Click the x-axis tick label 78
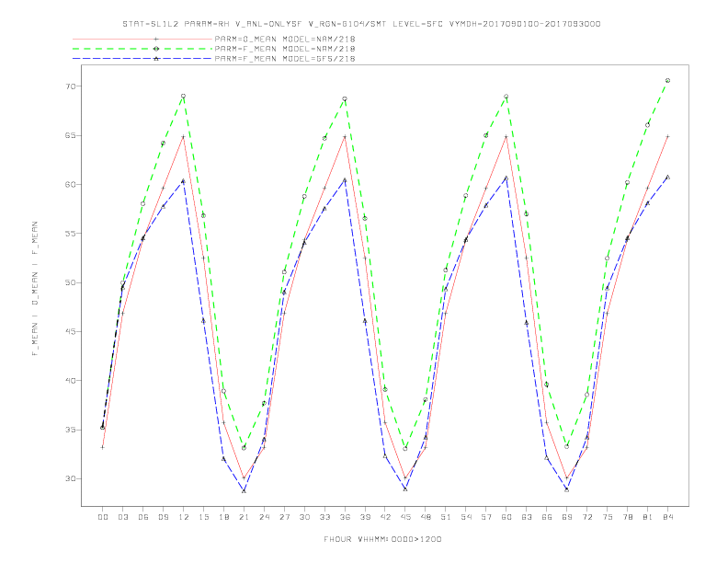 628,517
